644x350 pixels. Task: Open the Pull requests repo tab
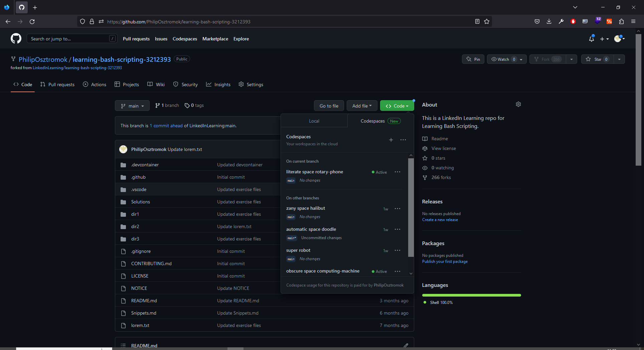pyautogui.click(x=57, y=84)
